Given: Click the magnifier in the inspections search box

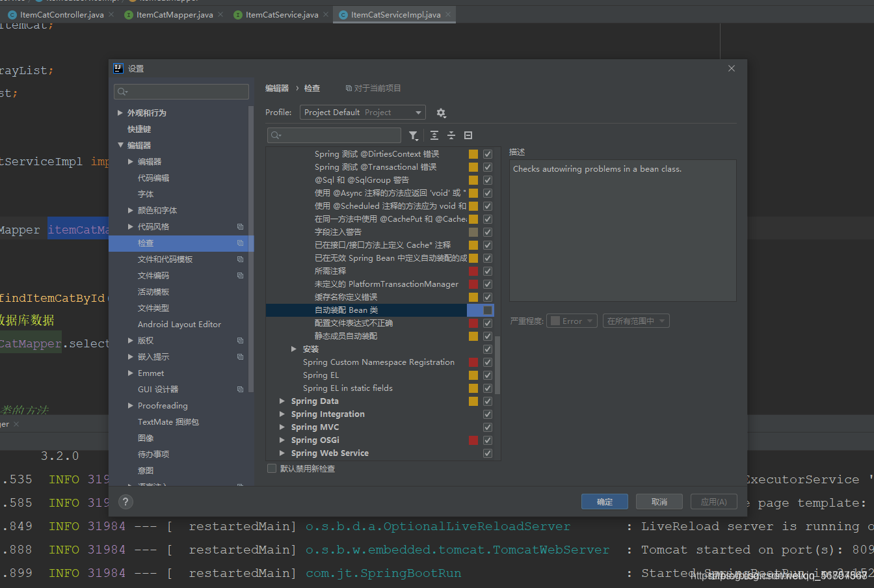Looking at the screenshot, I should [x=276, y=135].
